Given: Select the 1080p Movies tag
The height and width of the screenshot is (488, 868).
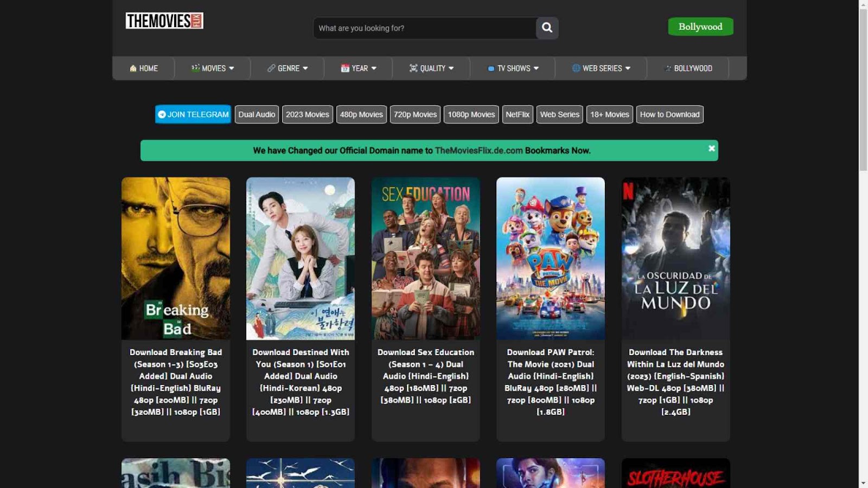Looking at the screenshot, I should pyautogui.click(x=471, y=114).
